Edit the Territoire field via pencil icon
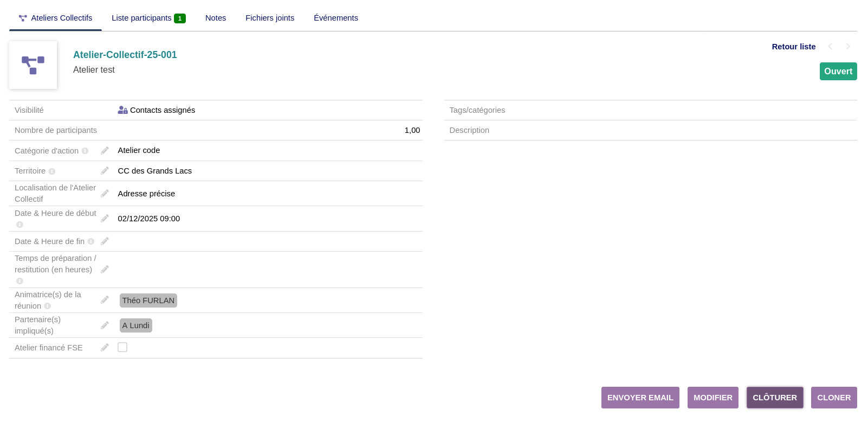Image resolution: width=868 pixels, height=422 pixels. 105,171
